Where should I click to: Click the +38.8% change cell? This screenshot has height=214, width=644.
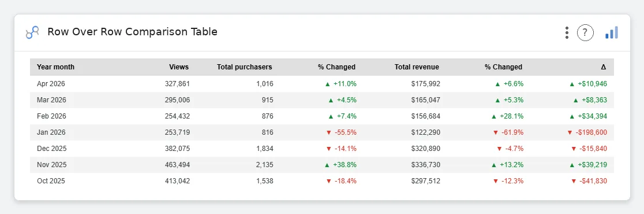click(340, 165)
